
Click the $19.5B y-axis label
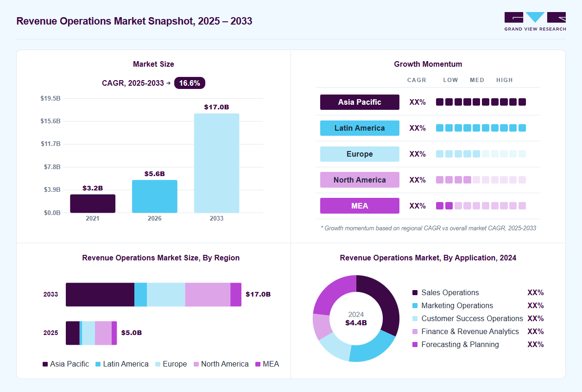51,98
